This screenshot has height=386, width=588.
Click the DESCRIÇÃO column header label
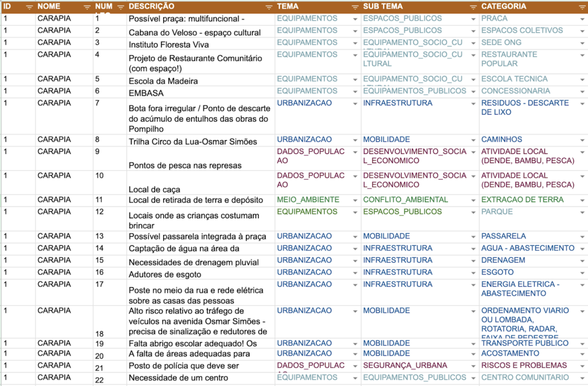(x=152, y=6)
